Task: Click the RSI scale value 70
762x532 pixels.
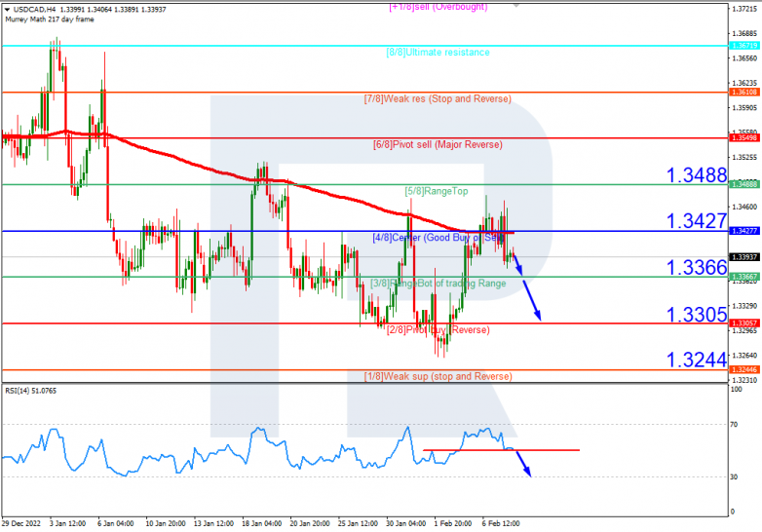Action: click(x=734, y=425)
